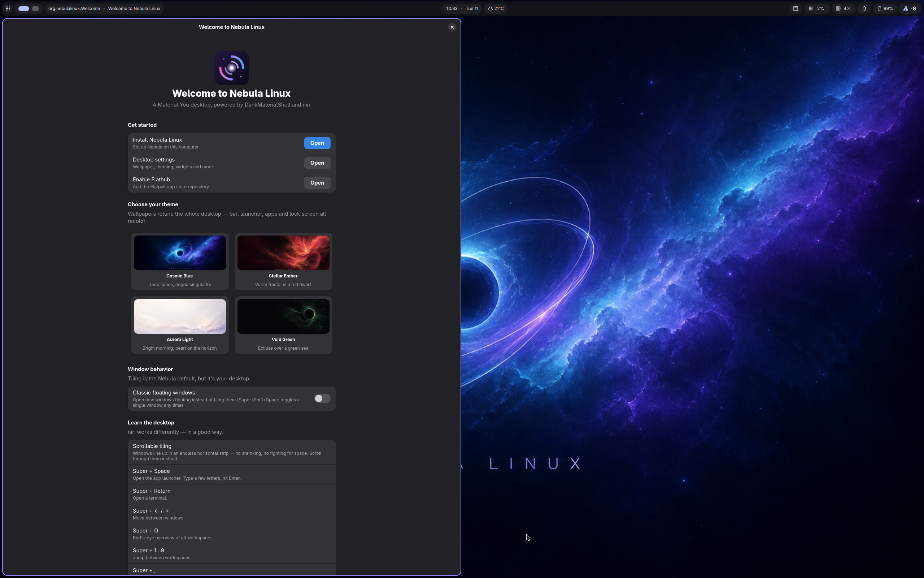This screenshot has height=578, width=924.
Task: Click the Scrollable tiling row
Action: tap(231, 452)
